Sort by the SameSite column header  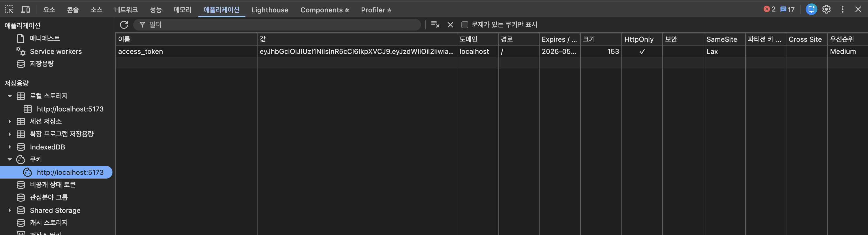tap(724, 39)
